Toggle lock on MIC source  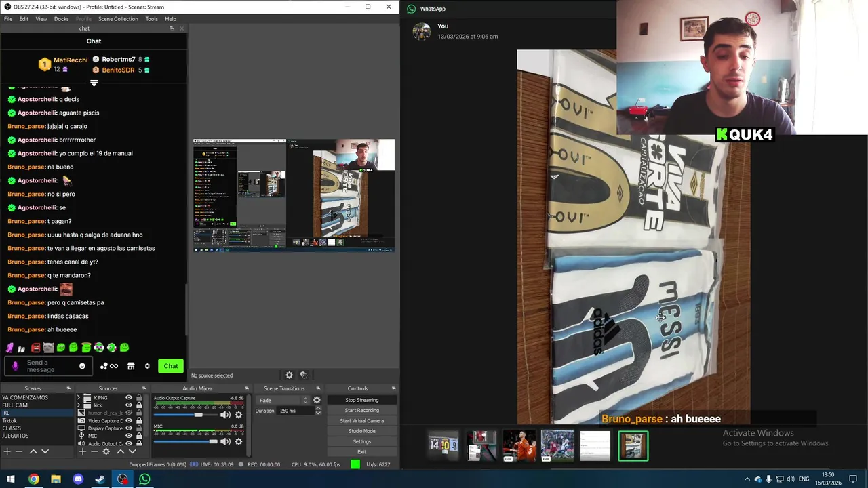coord(139,436)
